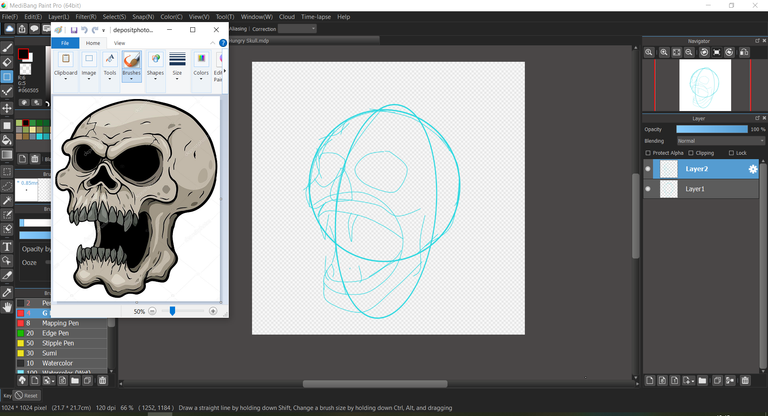Open Window(W) menu
Viewport: 768px width, 416px height.
pyautogui.click(x=257, y=17)
